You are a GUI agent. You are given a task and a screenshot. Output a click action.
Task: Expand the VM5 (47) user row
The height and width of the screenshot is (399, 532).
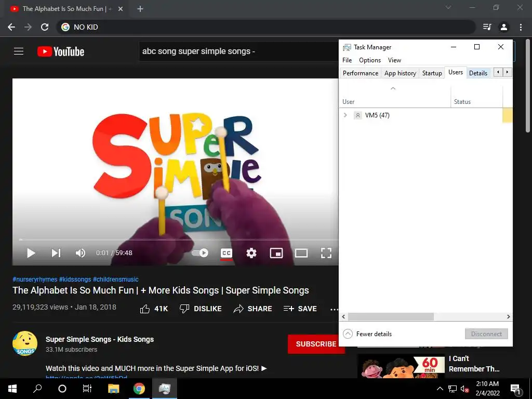click(x=345, y=115)
